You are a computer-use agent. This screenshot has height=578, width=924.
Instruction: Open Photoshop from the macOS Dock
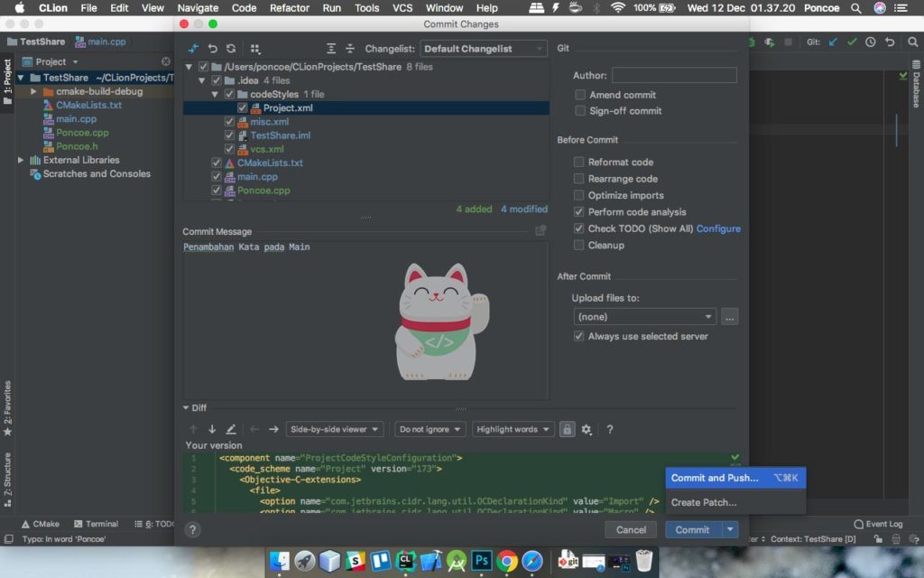[x=482, y=560]
